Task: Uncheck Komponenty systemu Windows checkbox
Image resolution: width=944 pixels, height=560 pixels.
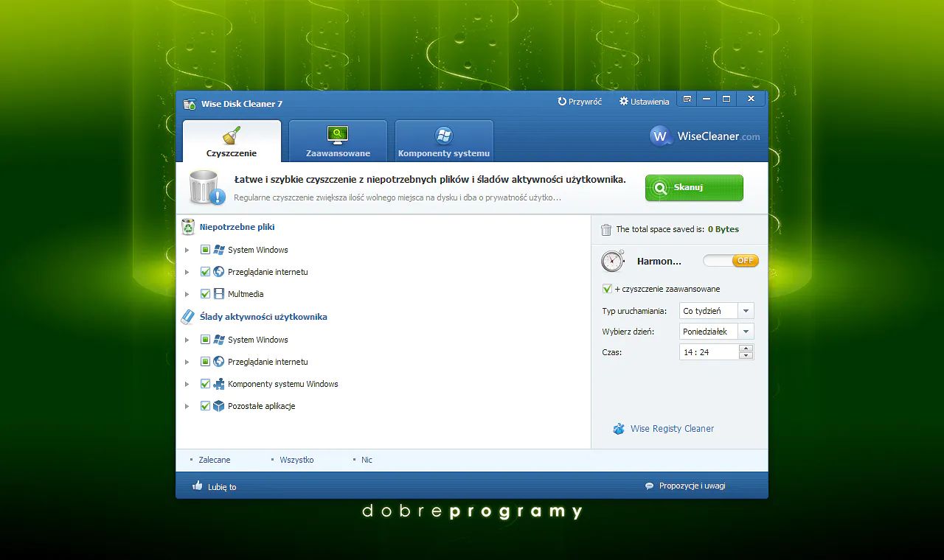Action: [x=206, y=384]
